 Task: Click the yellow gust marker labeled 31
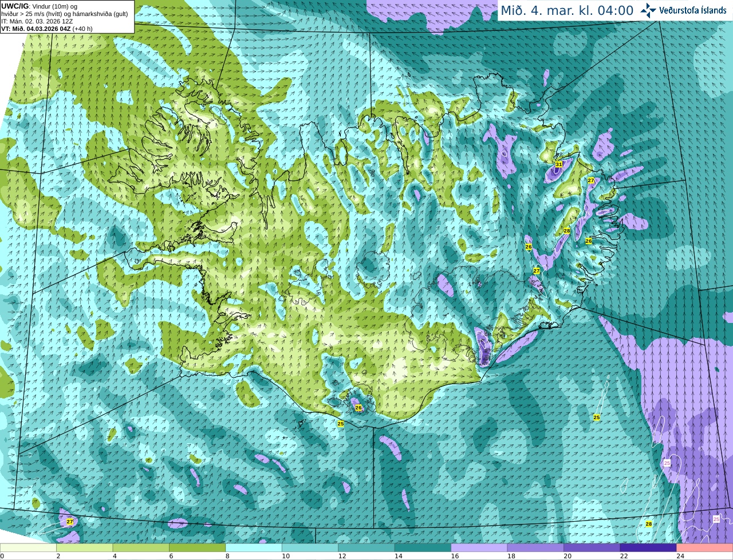pyautogui.click(x=559, y=164)
